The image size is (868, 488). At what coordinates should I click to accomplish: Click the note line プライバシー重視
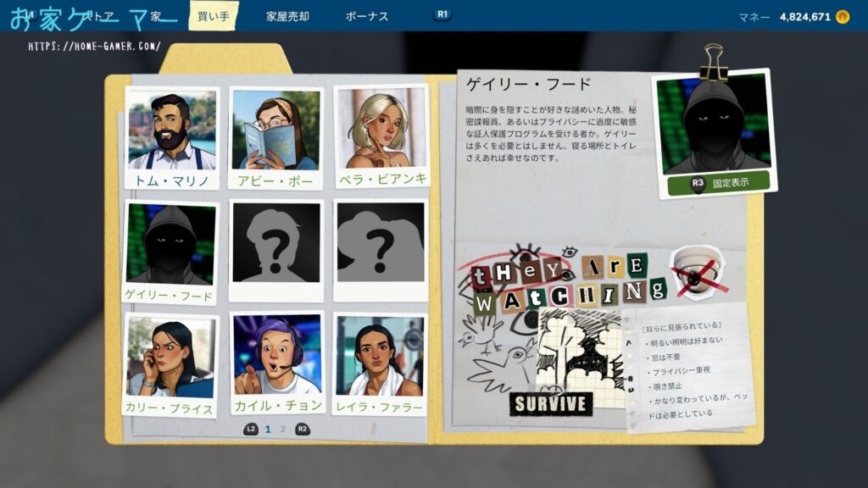679,371
